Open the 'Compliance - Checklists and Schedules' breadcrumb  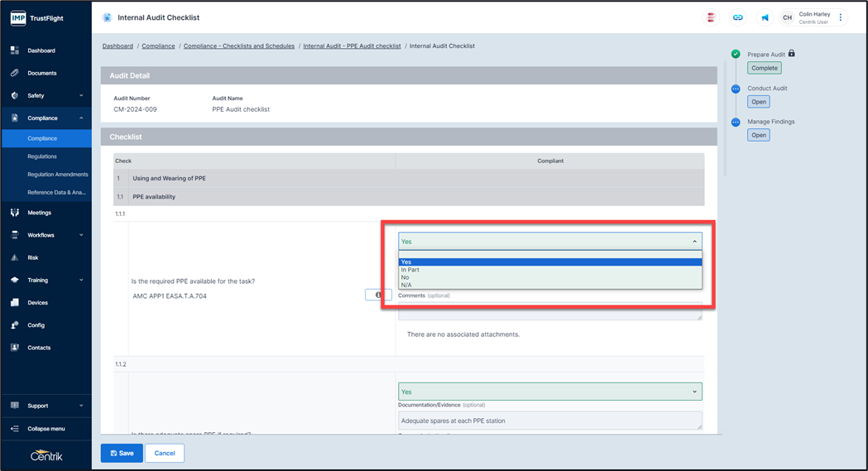(238, 46)
